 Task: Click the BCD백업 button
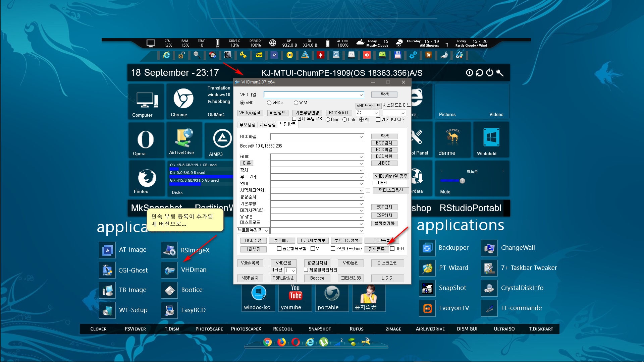[x=384, y=150]
